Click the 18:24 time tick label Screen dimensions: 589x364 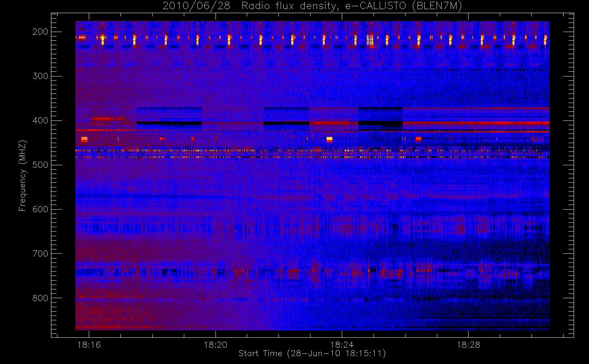(x=342, y=345)
